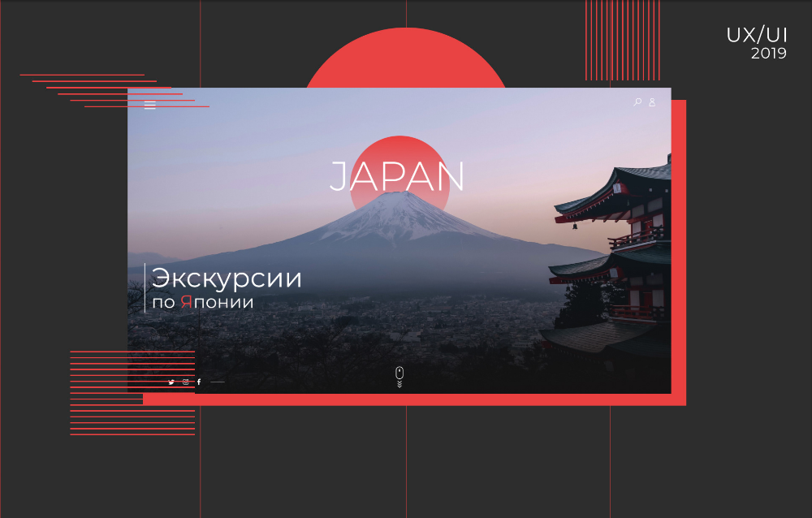Visit the Twitter page via bird icon
The width and height of the screenshot is (812, 518).
point(171,382)
